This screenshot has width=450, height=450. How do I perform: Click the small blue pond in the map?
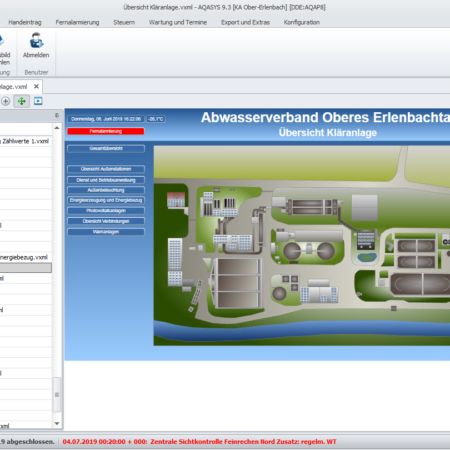click(x=367, y=257)
